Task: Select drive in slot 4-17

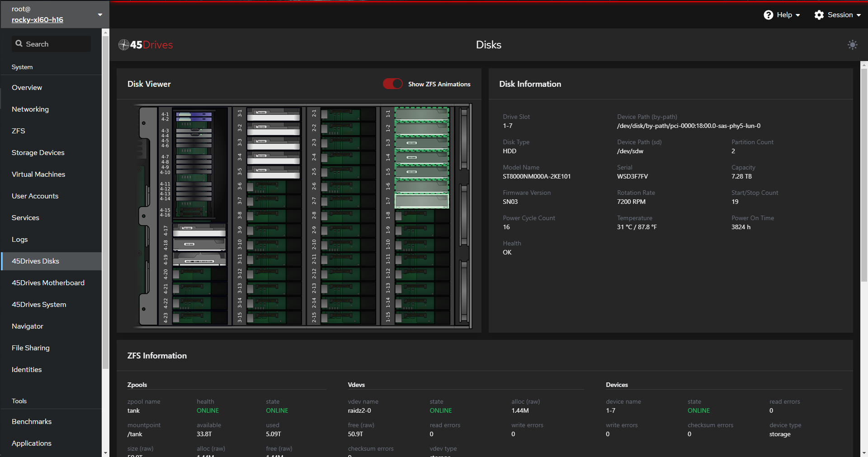Action: pos(199,231)
